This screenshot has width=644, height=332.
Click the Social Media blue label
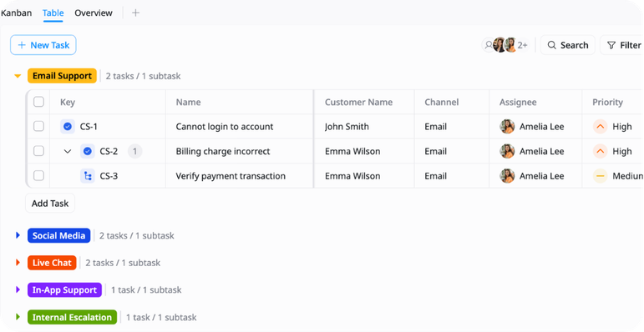[58, 235]
